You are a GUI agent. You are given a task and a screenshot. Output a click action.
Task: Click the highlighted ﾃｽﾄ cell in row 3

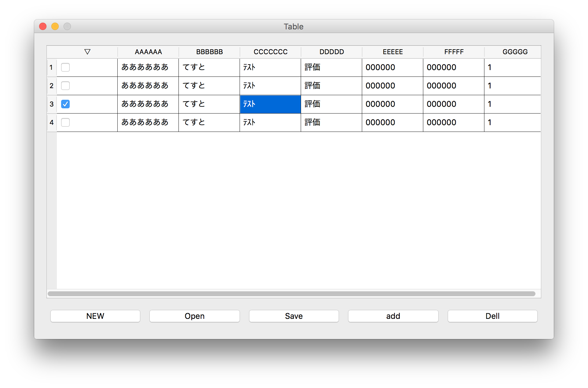pyautogui.click(x=270, y=104)
